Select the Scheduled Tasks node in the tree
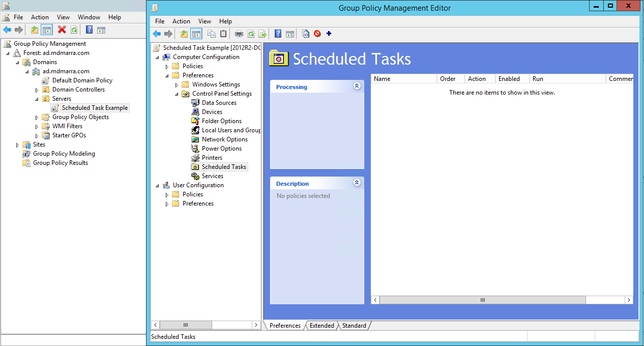The height and width of the screenshot is (346, 644). click(224, 167)
